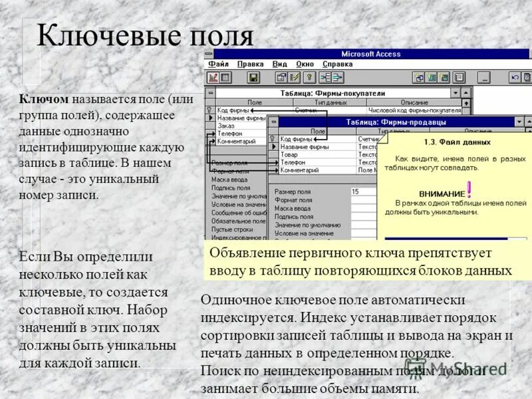Screen dimensions: 532x399
Task: Switch to Datasheet View toolbar icon
Action: point(225,78)
